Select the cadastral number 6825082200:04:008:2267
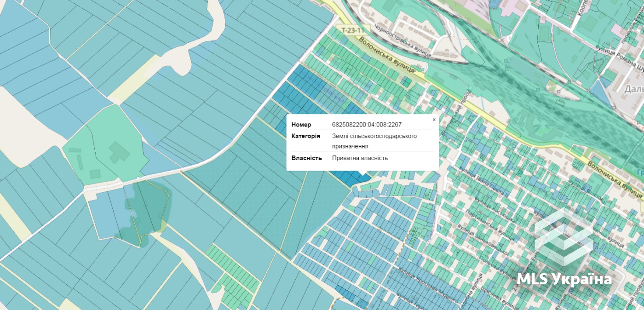Viewport: 644px width, 310px height. pyautogui.click(x=367, y=125)
